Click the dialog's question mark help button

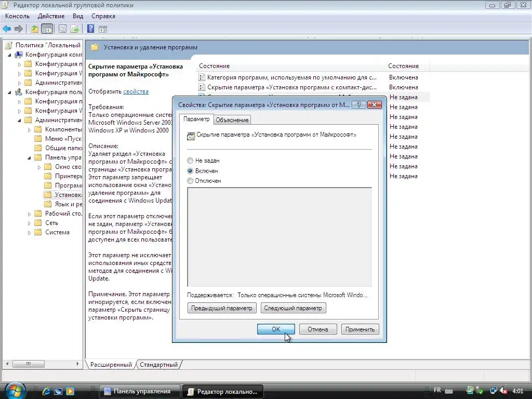(358, 104)
